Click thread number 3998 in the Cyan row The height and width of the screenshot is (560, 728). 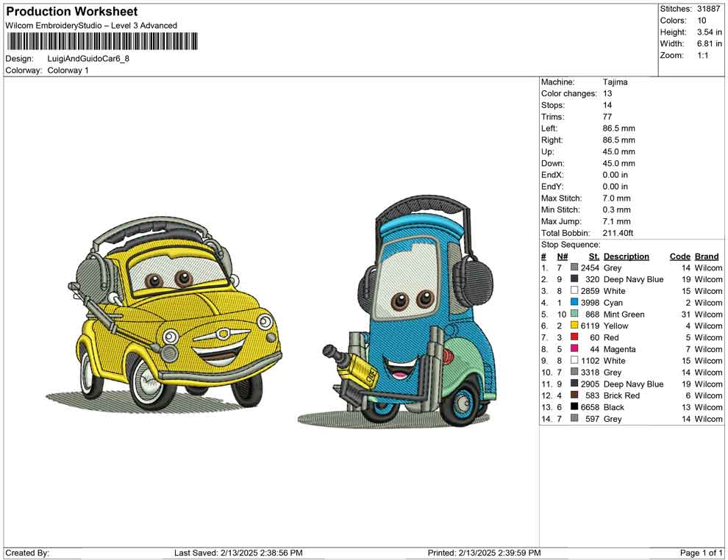590,303
